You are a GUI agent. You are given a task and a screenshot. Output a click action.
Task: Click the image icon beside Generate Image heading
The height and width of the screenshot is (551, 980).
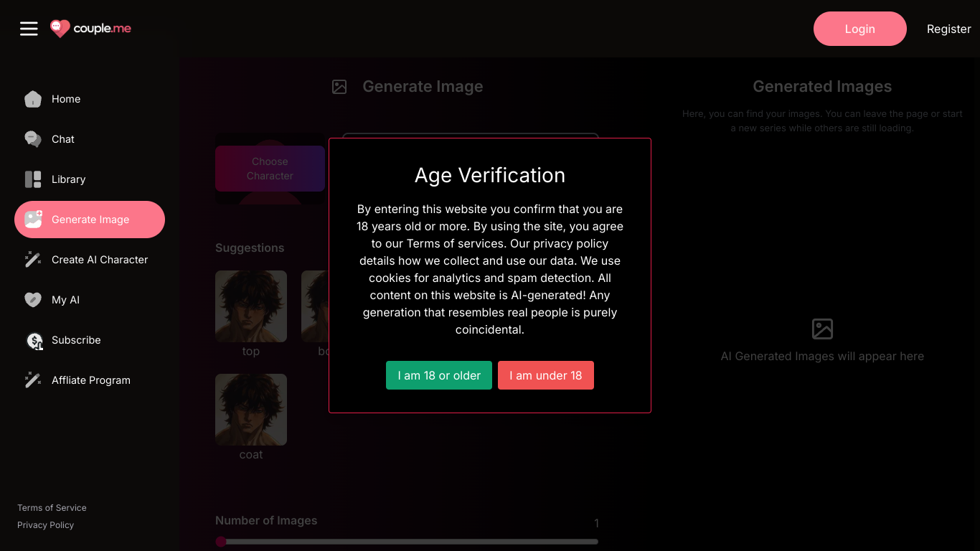339,87
